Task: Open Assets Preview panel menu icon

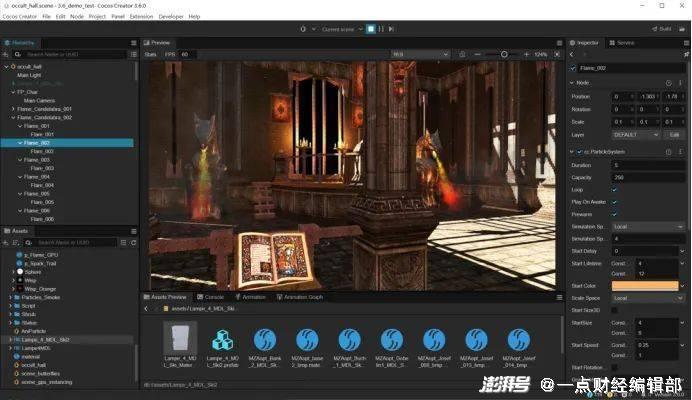Action: (560, 297)
